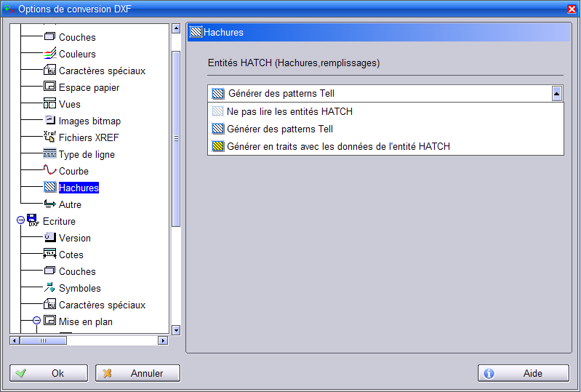Click the tree horizontal scrollbar right arrow
581x392 pixels.
click(x=162, y=340)
